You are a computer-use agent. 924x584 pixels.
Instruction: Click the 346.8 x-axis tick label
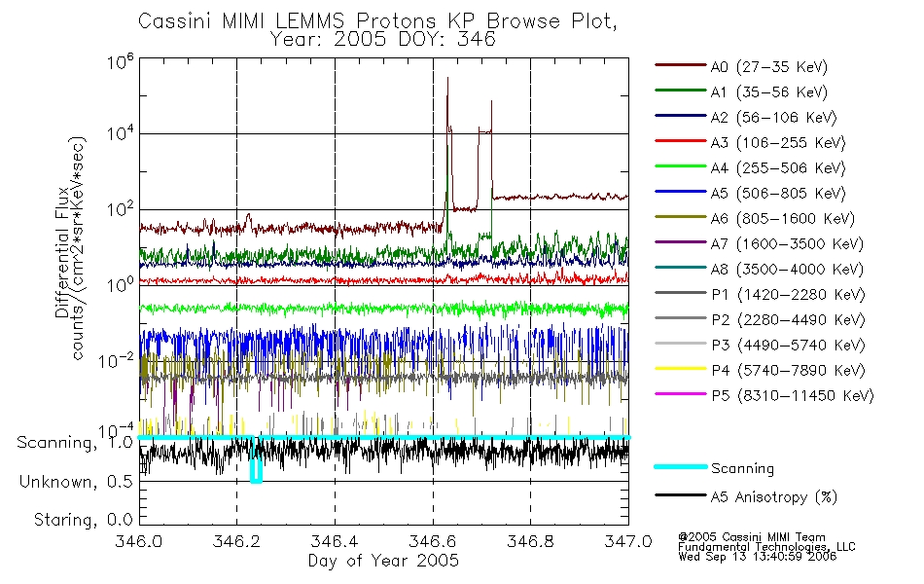point(530,541)
